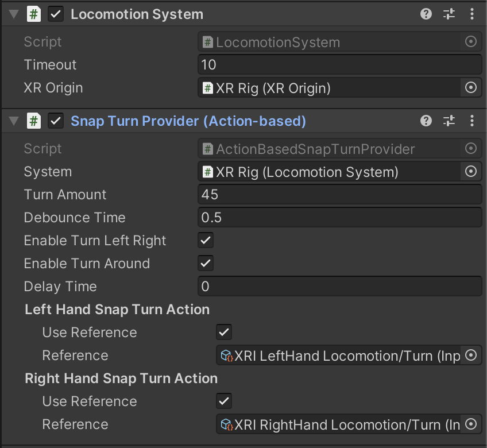The image size is (487, 448).
Task: Pick Left Hand Snap Turn reference
Action: [x=471, y=356]
